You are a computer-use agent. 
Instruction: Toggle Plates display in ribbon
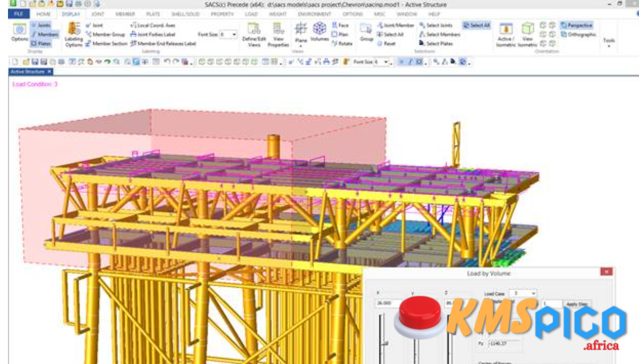pos(41,43)
